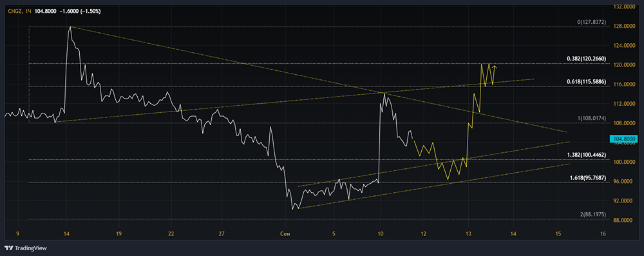Screen dimensions: 644x256
Task: Click the date 10 on time axis
Action: [x=381, y=234]
